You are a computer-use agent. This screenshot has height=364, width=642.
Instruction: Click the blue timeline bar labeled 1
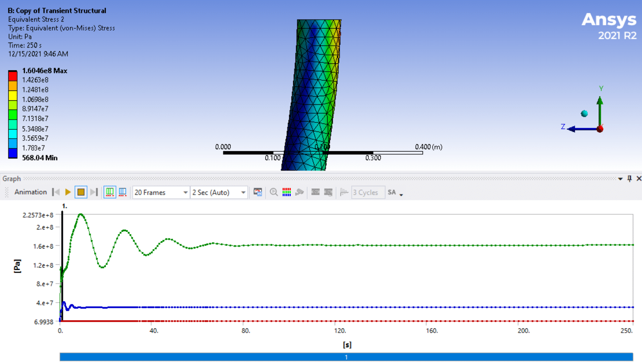[346, 357]
